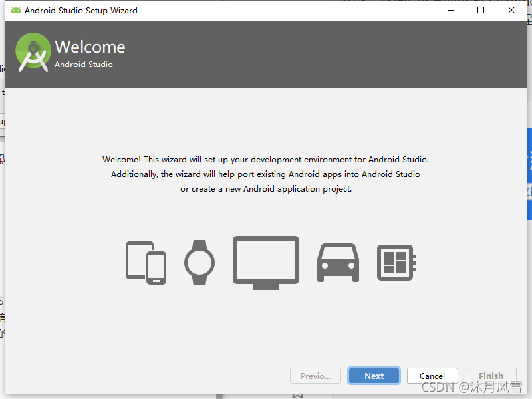This screenshot has width=532, height=399.
Task: Click the phone and tablet icon
Action: coord(146,263)
